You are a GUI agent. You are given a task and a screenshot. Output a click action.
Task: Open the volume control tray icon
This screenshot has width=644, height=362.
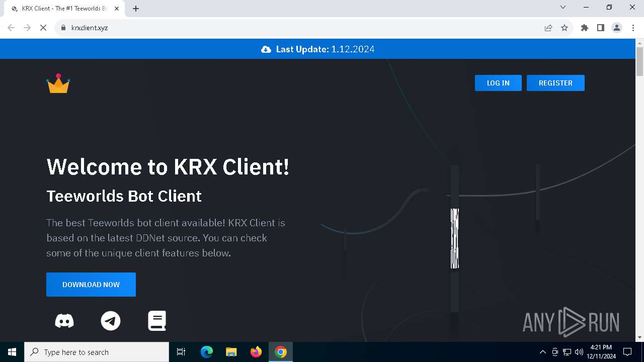579,352
